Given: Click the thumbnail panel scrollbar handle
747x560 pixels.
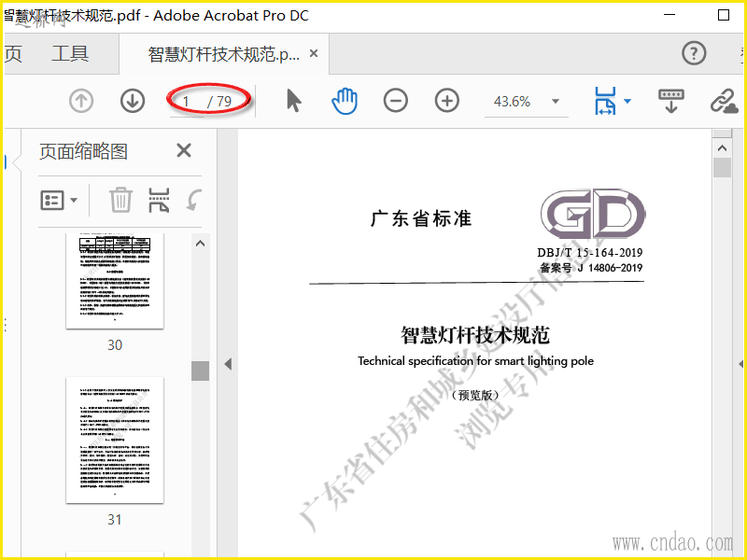Looking at the screenshot, I should coord(200,371).
